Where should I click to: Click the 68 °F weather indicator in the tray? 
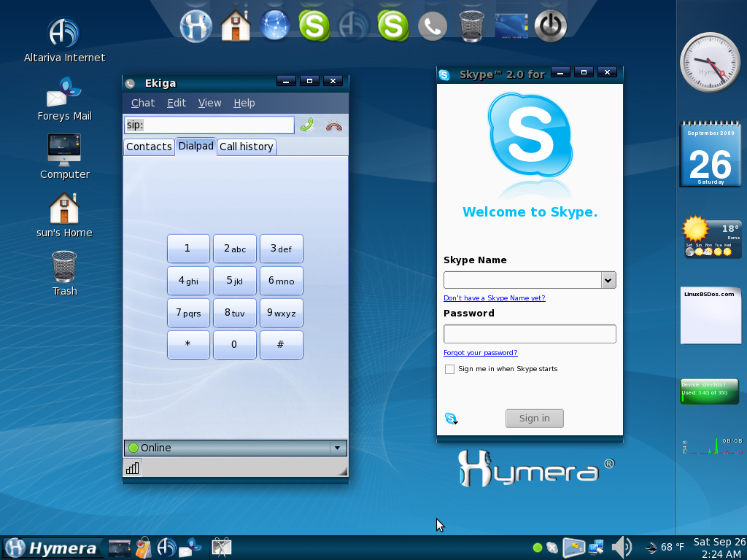click(664, 547)
